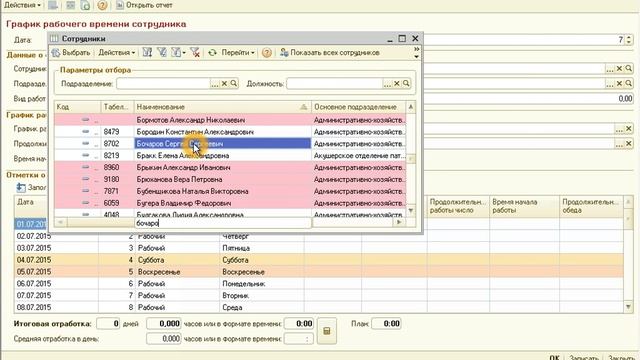The image size is (640, 360).
Task: Open the filter history dropdown icon
Action: (178, 53)
